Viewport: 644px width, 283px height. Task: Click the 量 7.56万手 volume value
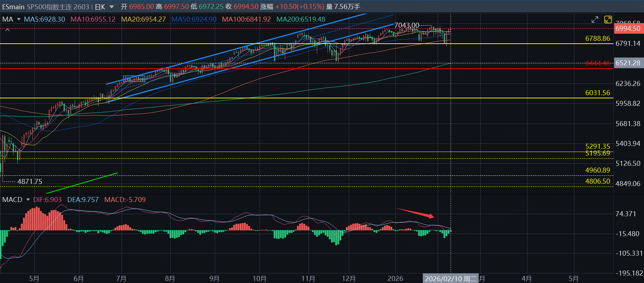click(343, 7)
